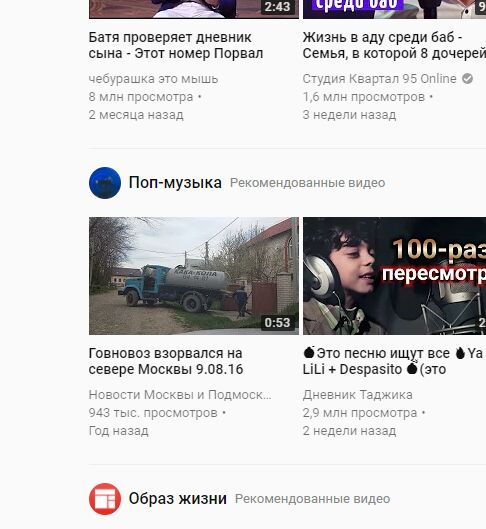
Task: Open the boy with headphones video thumbnail
Action: [x=394, y=276]
